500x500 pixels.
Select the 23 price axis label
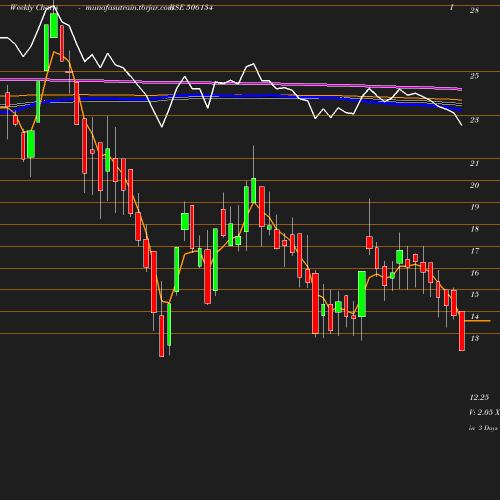coord(474,120)
